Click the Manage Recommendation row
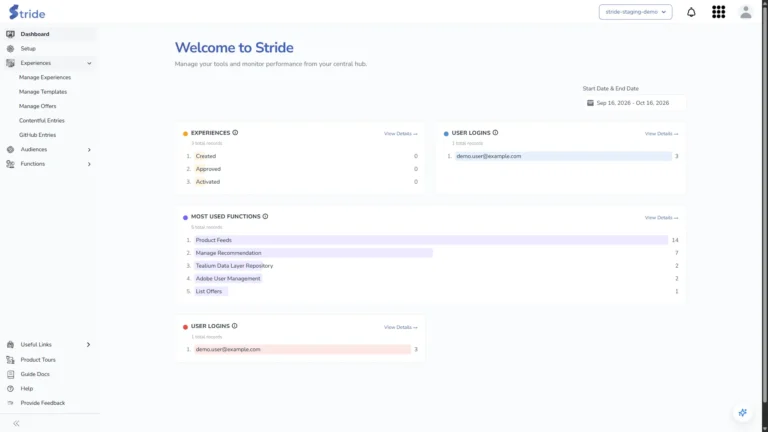Viewport: 768px width, 432px height. click(431, 253)
